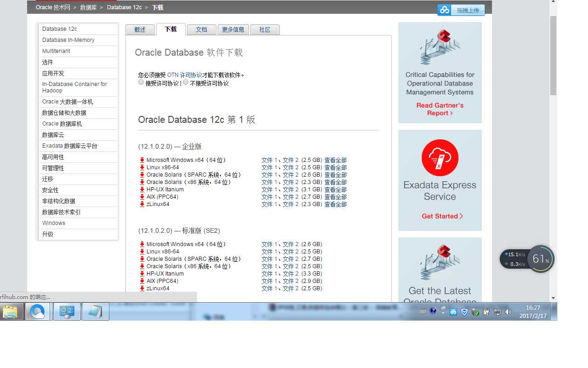Click 文件 2 for SE2 AIX (PPC64)
588x368 pixels.
291,281
